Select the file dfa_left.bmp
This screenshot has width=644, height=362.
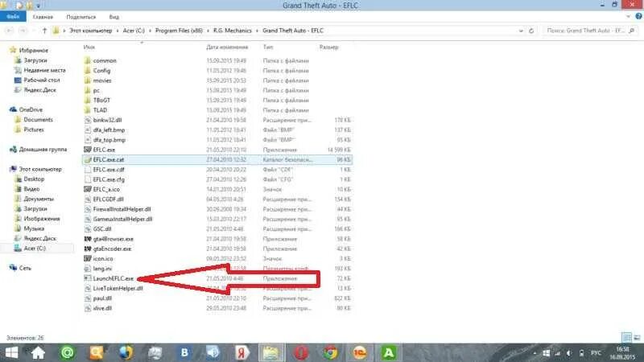(109, 130)
